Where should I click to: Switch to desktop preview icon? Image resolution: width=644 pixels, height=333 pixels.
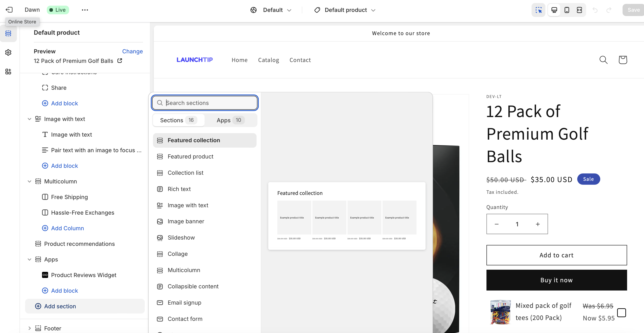554,10
